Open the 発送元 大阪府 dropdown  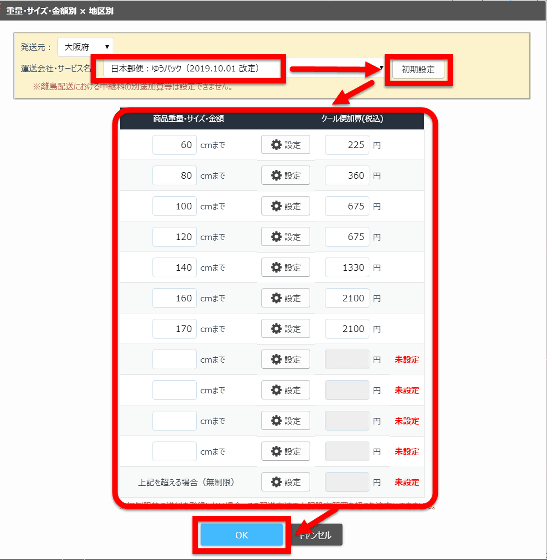(85, 47)
